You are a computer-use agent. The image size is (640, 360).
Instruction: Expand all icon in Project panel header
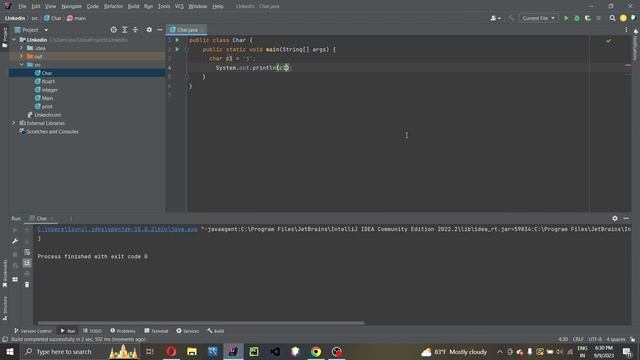(124, 30)
